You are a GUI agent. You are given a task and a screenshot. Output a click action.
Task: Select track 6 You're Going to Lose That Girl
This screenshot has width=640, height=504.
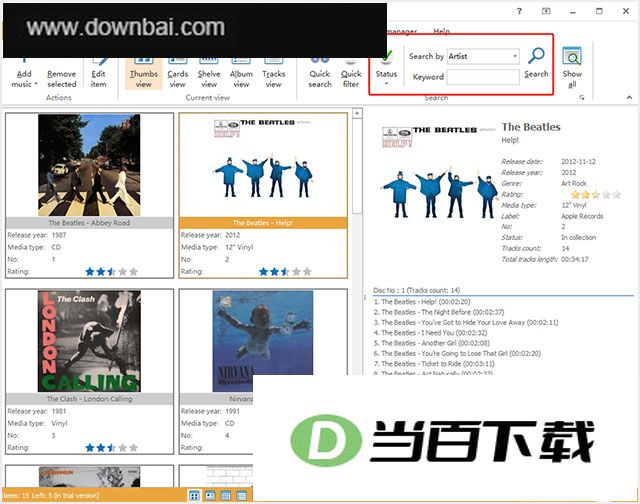click(457, 353)
